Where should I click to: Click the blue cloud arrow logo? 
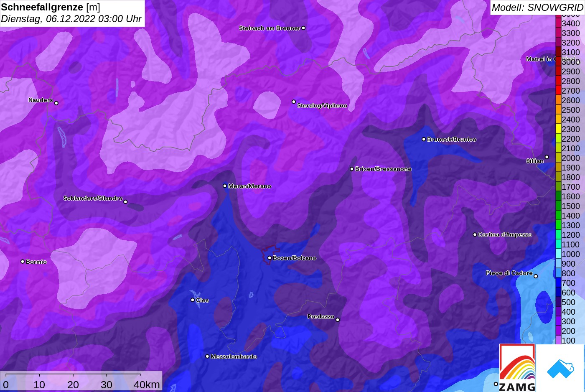(x=560, y=368)
